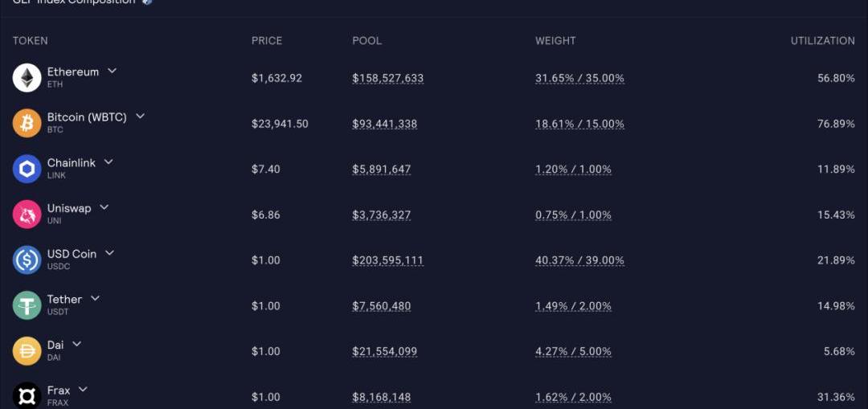
Task: Click the Dai weight 4.27% / 5.00%
Action: pos(573,351)
